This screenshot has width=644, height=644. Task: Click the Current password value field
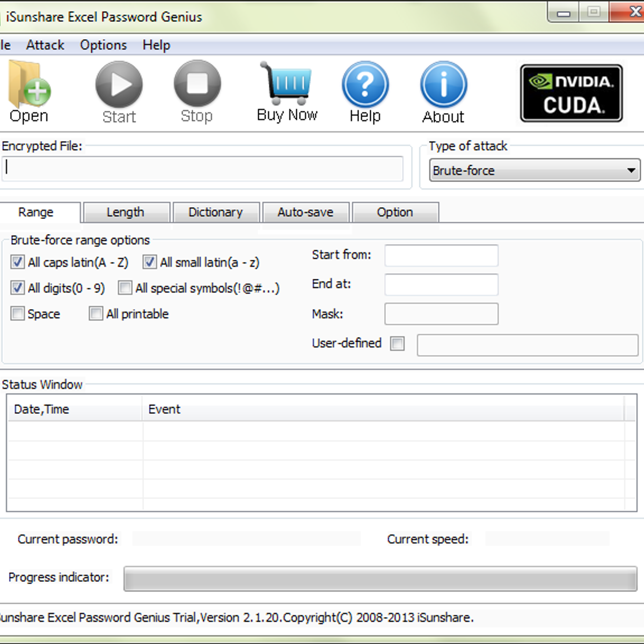click(247, 539)
